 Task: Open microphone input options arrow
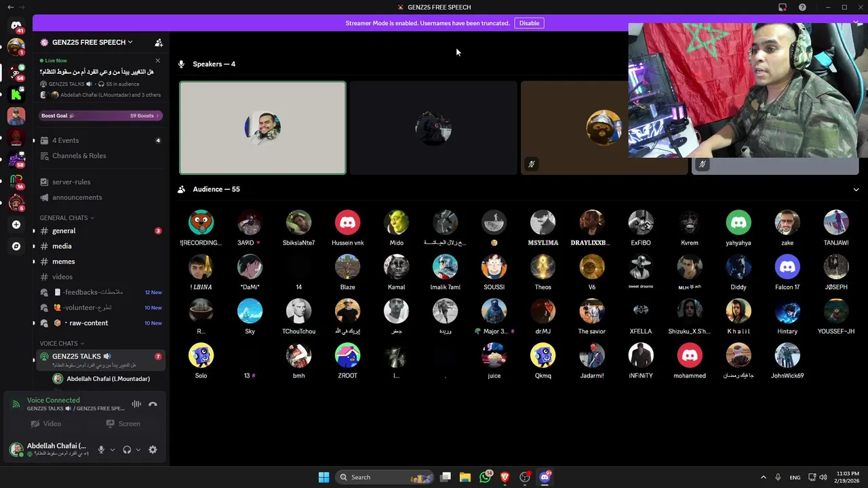(x=113, y=449)
